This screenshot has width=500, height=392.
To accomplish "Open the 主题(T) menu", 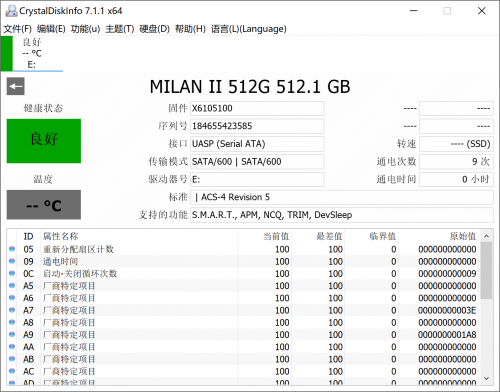I will (x=120, y=29).
